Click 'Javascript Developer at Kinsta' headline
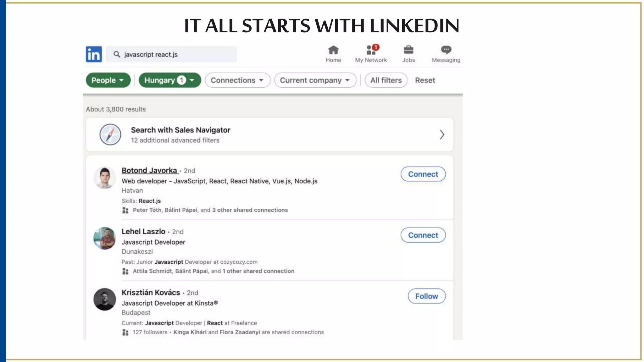The image size is (644, 362). pos(169,303)
